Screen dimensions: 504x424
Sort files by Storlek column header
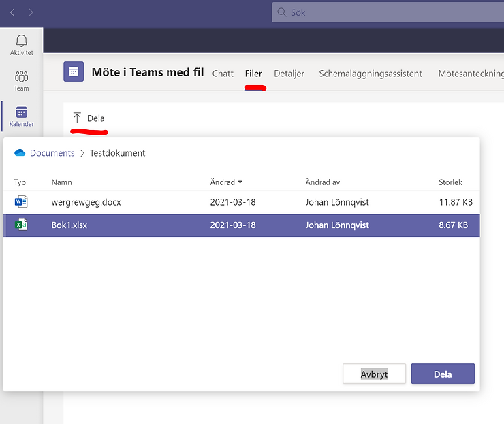coord(450,182)
